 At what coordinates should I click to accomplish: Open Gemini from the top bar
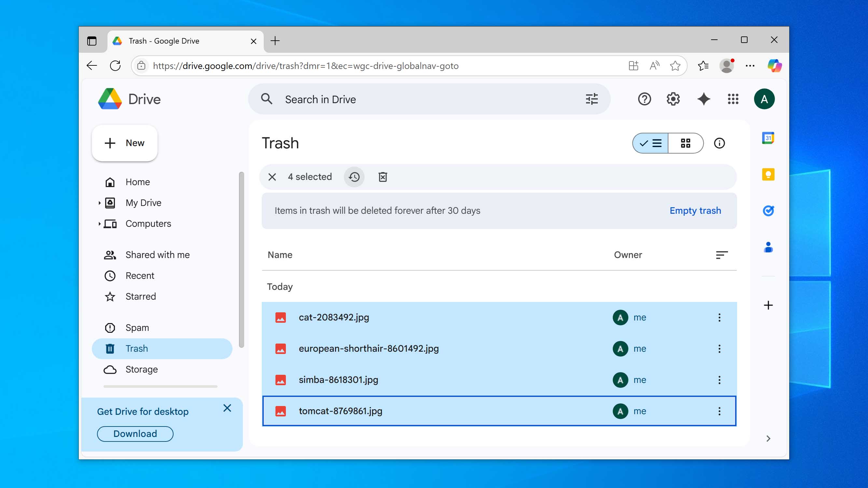tap(704, 99)
